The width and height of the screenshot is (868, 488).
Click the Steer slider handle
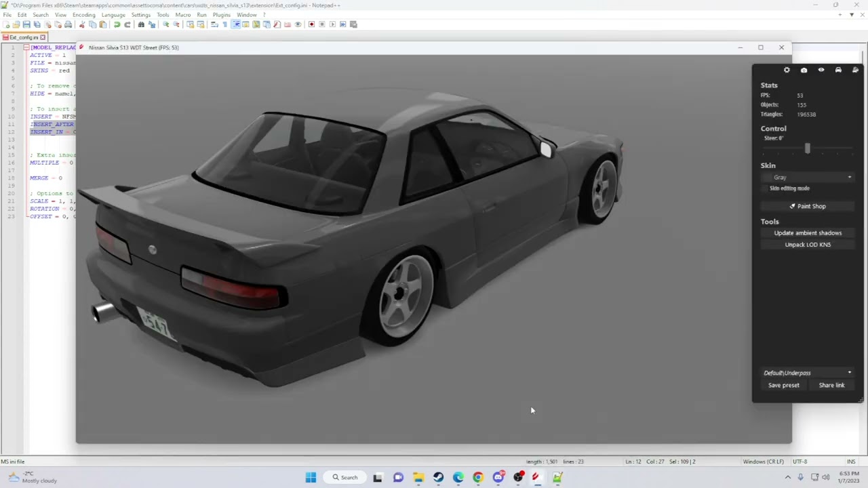pos(807,148)
